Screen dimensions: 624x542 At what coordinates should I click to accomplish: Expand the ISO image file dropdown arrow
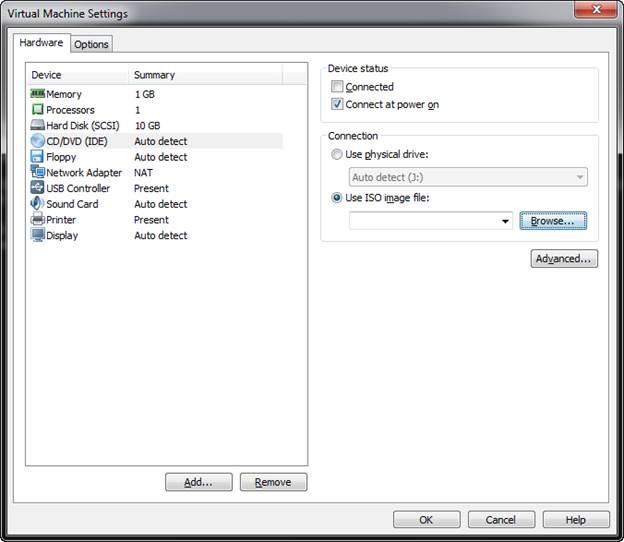505,221
